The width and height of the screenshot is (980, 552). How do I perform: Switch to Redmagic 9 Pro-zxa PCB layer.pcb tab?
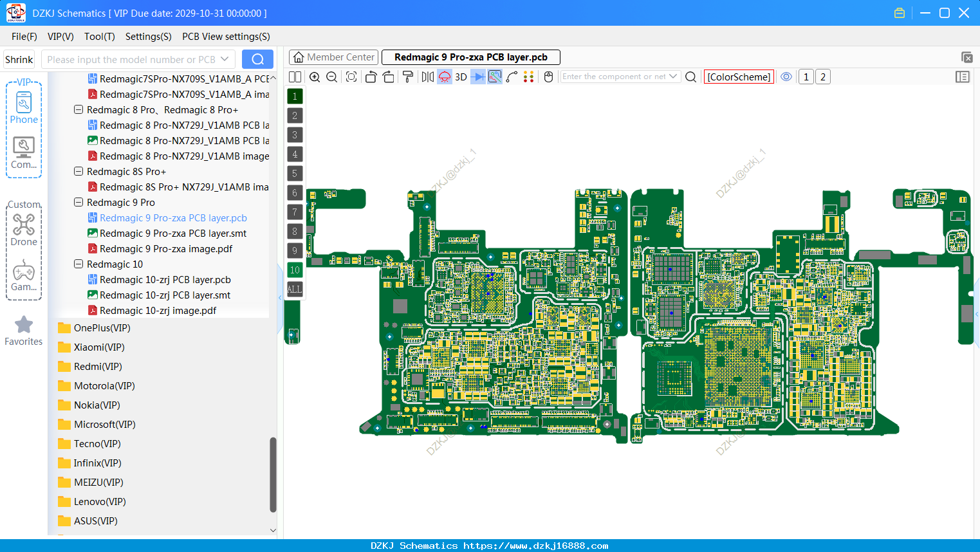471,57
